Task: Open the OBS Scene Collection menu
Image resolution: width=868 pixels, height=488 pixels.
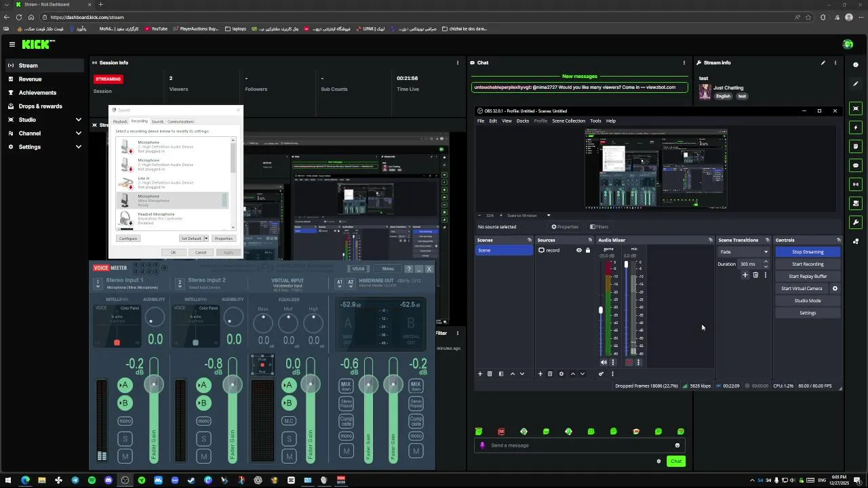Action: [568, 121]
